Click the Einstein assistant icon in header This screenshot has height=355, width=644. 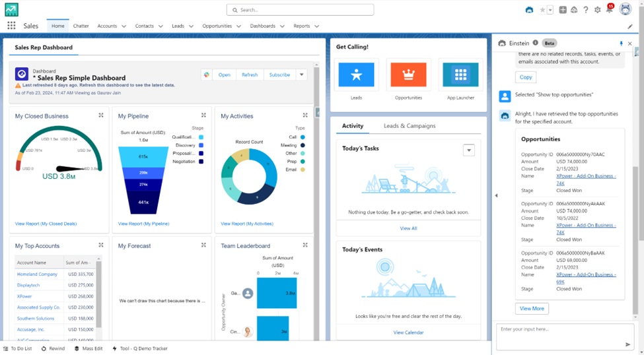(529, 10)
